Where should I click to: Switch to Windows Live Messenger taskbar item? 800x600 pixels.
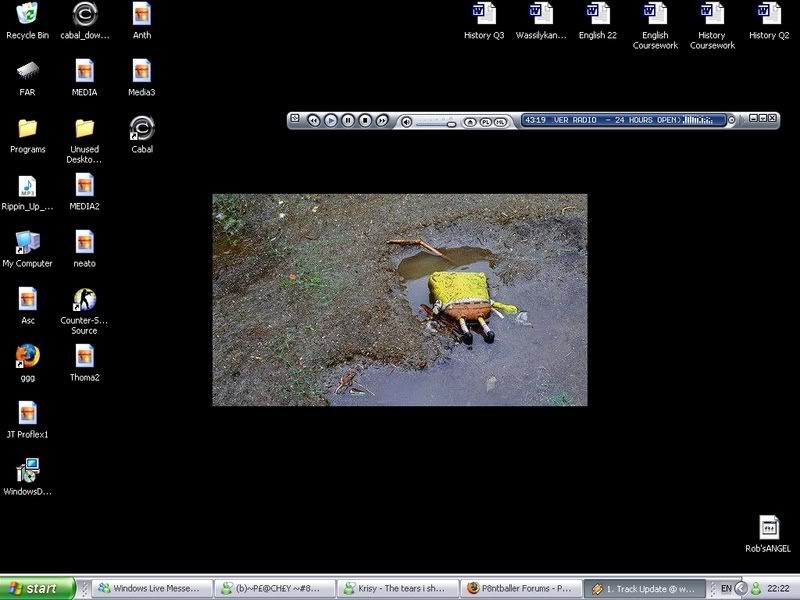point(152,588)
